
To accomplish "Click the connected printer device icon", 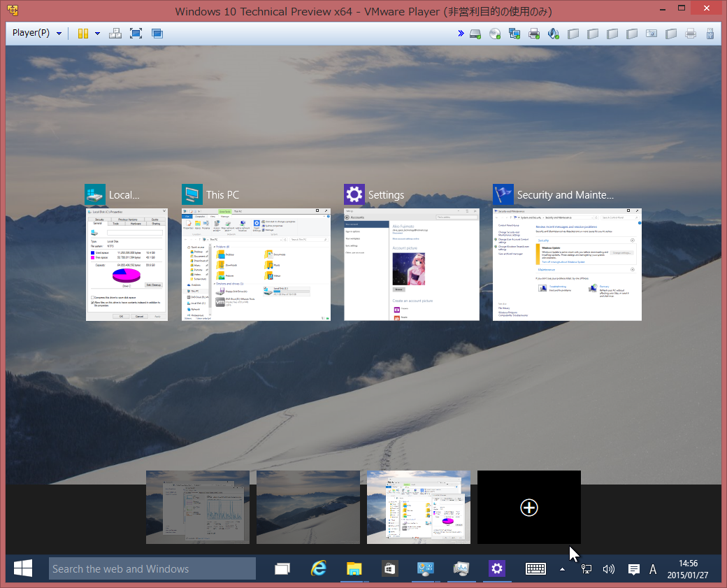I will click(534, 34).
